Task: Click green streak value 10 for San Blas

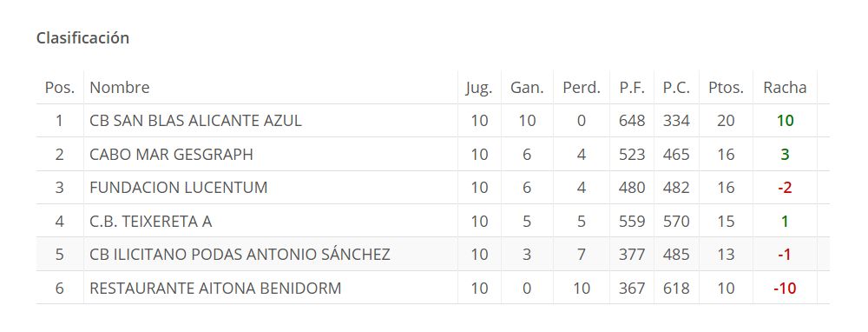Action: pyautogui.click(x=785, y=121)
